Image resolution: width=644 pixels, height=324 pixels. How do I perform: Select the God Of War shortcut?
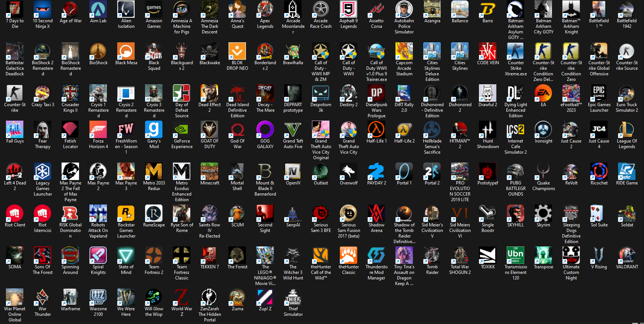coord(237,130)
